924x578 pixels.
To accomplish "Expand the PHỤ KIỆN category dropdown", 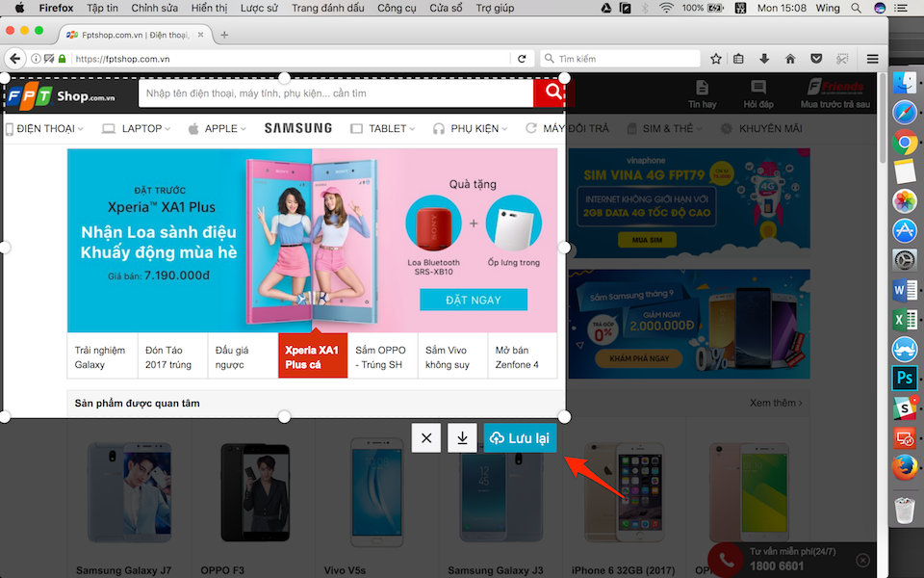I will coord(471,128).
